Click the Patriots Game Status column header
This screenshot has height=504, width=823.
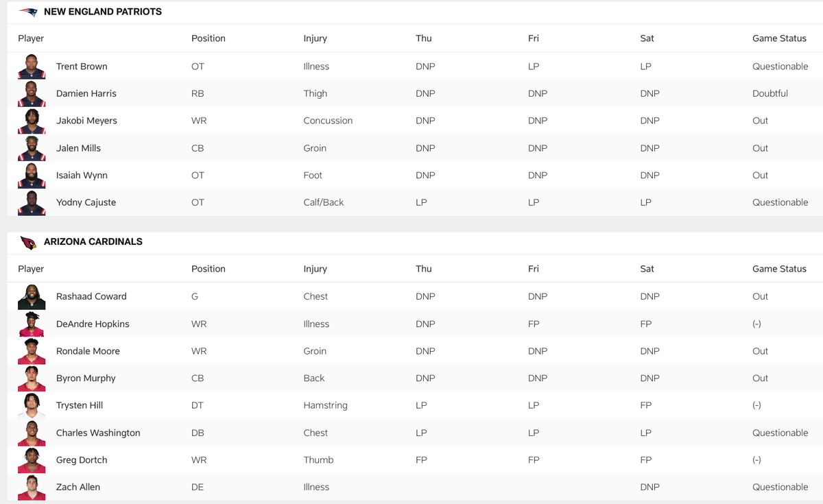779,38
